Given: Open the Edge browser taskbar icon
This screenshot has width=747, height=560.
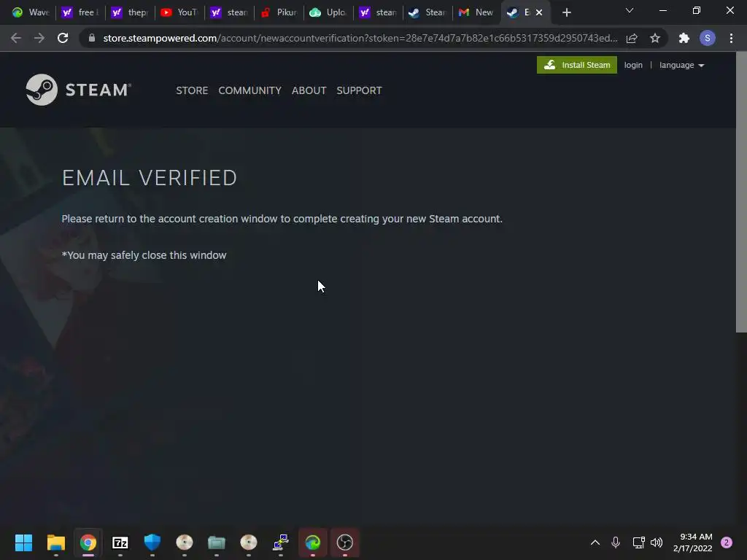Looking at the screenshot, I should pos(312,542).
